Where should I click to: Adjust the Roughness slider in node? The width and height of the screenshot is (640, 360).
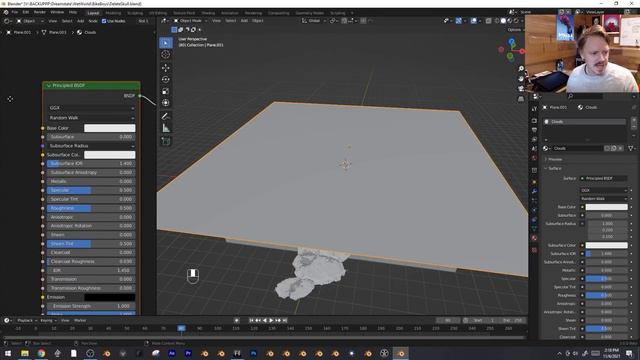coord(91,208)
